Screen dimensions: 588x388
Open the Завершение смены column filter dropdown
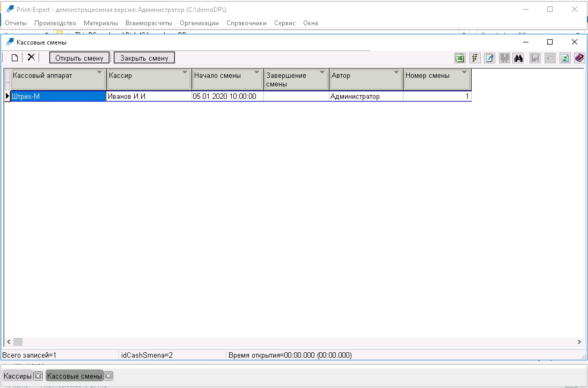click(x=322, y=72)
